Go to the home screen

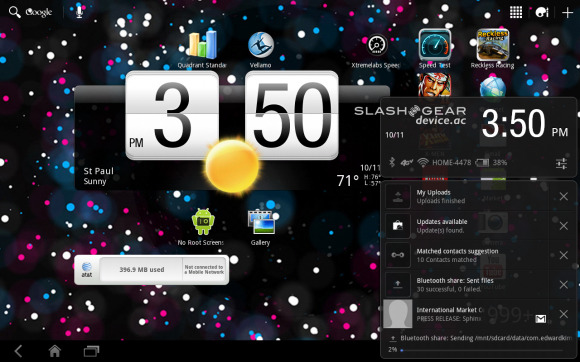(55, 351)
